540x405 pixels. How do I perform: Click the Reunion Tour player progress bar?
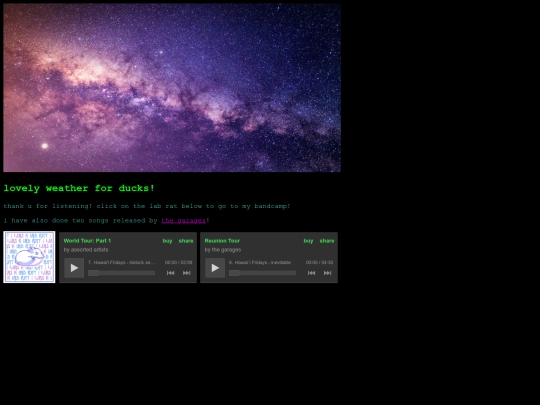click(x=262, y=273)
